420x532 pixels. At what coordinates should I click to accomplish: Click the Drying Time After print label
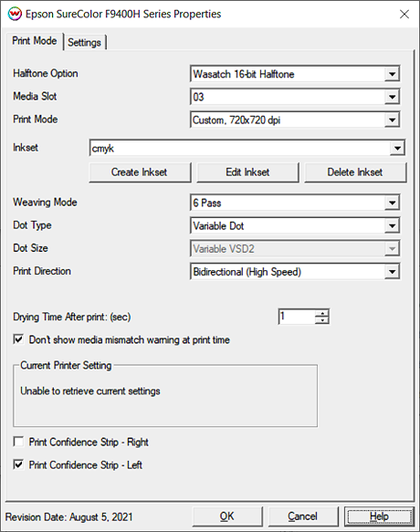click(x=71, y=317)
